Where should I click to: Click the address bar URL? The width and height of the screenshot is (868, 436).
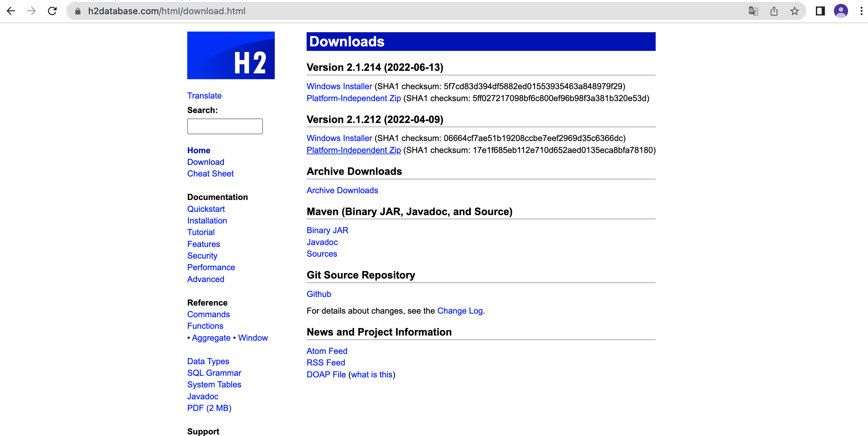(x=166, y=11)
